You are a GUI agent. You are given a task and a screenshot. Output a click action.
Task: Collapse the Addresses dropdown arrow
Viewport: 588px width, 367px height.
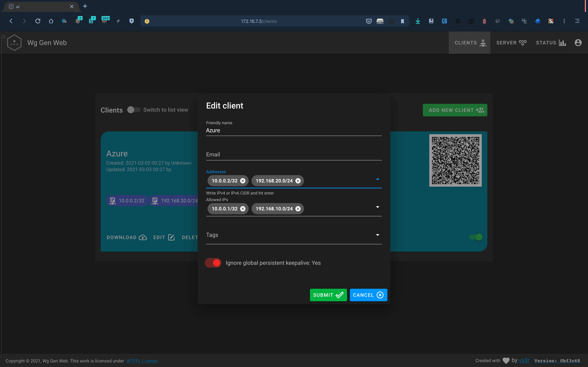(x=377, y=179)
